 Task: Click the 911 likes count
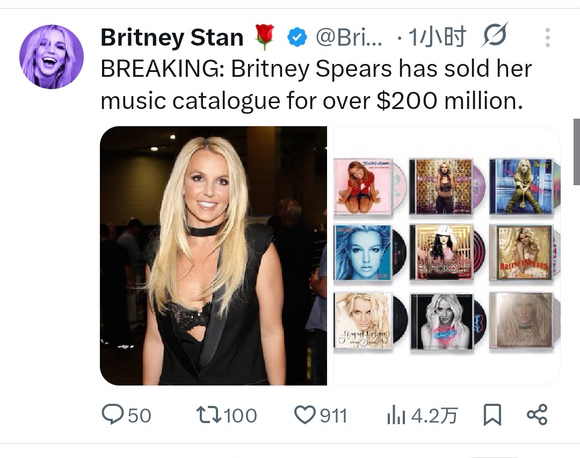tap(333, 415)
